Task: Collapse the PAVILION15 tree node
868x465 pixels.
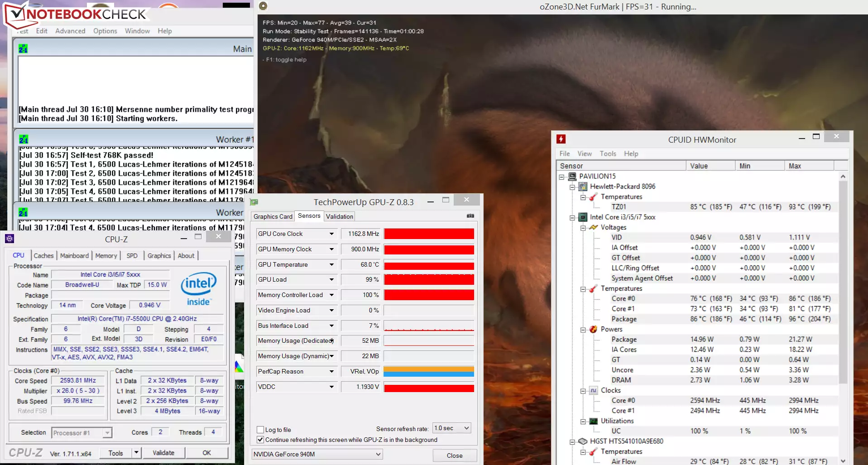Action: coord(561,177)
